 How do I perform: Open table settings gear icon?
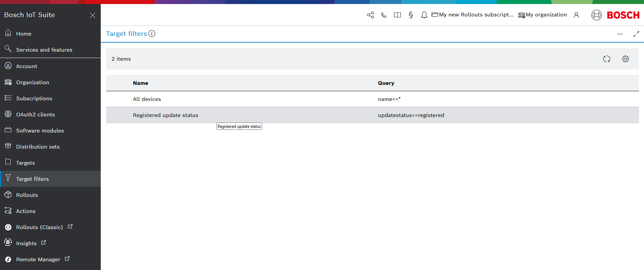[625, 59]
